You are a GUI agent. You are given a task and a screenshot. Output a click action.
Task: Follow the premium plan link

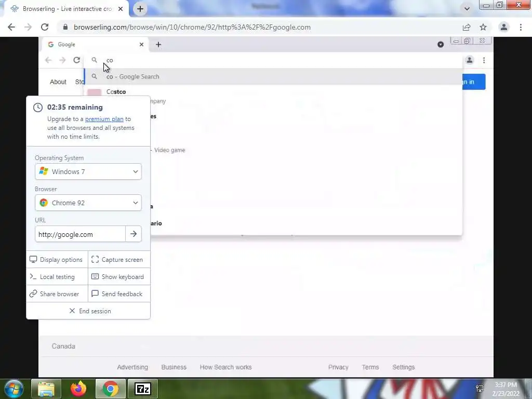click(104, 119)
